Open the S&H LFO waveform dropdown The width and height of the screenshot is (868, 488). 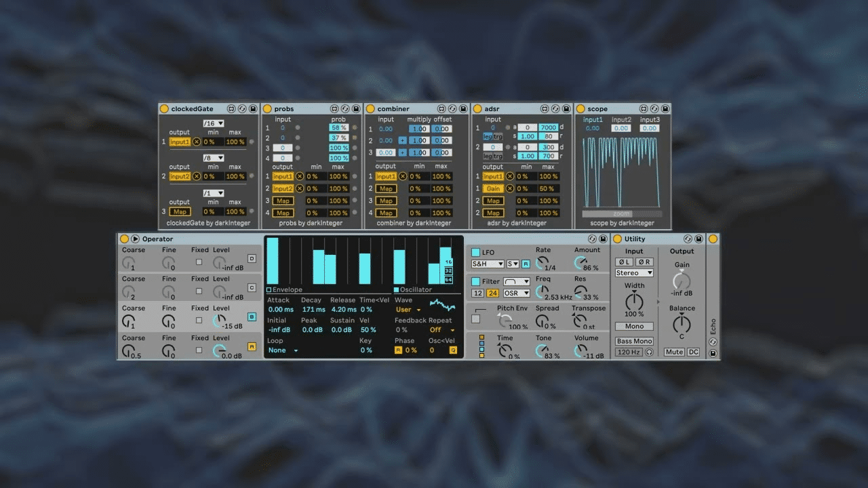click(488, 264)
